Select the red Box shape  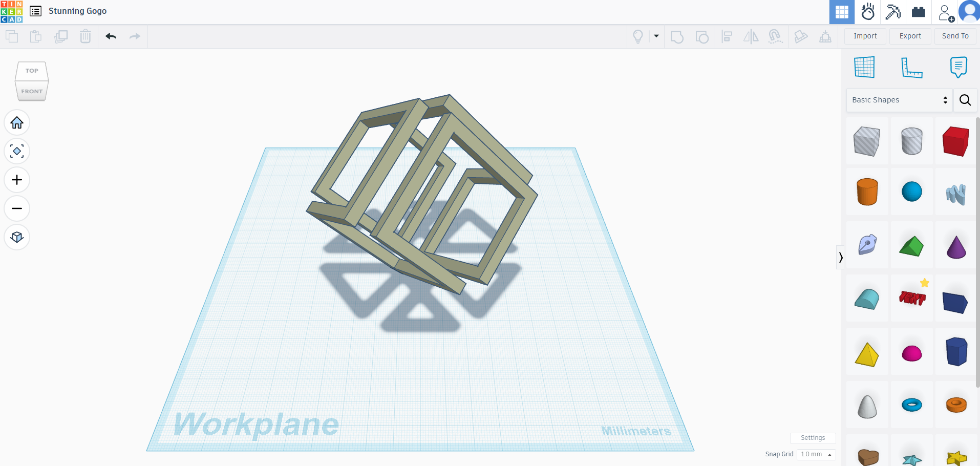955,142
